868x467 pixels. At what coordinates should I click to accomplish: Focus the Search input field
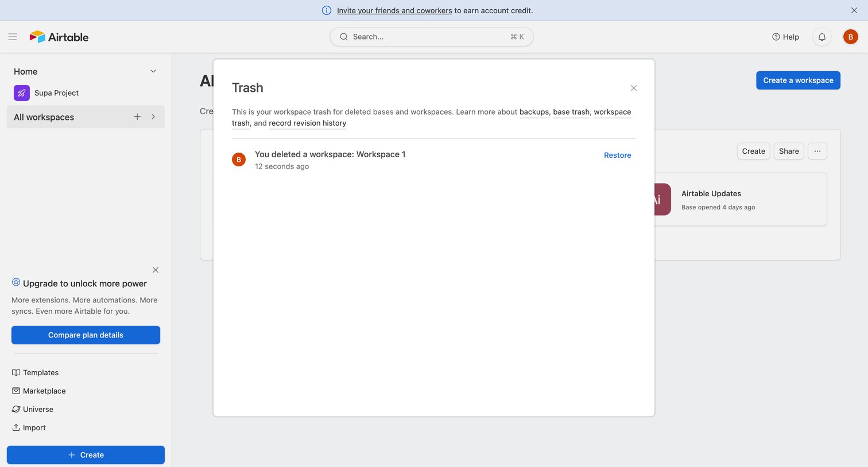(x=432, y=37)
